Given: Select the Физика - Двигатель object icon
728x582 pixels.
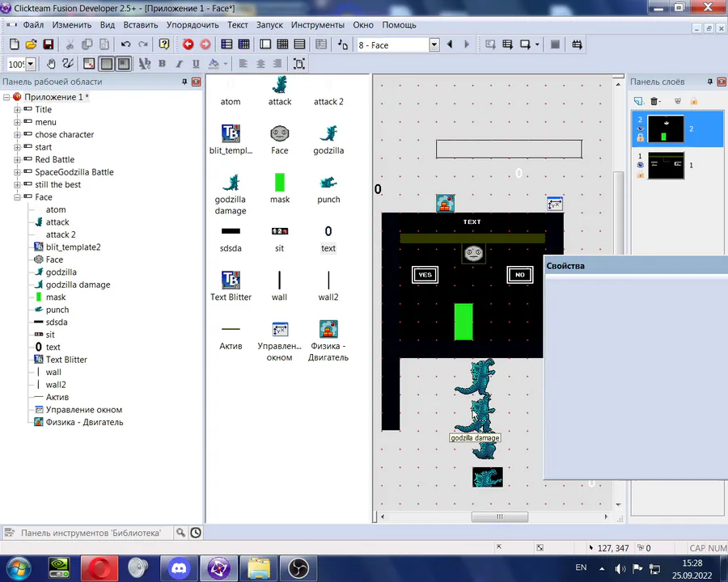Looking at the screenshot, I should pyautogui.click(x=328, y=329).
